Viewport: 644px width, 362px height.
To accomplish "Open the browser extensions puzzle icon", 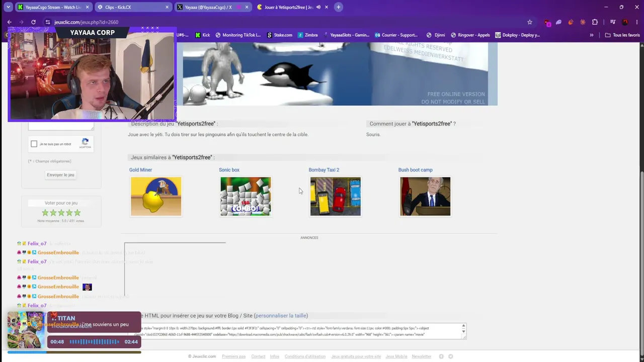I will [595, 22].
